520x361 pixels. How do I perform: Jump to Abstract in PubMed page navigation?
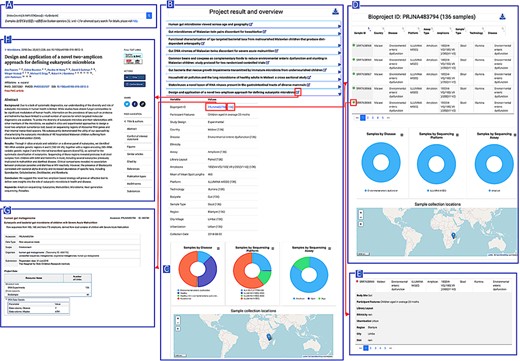click(132, 129)
